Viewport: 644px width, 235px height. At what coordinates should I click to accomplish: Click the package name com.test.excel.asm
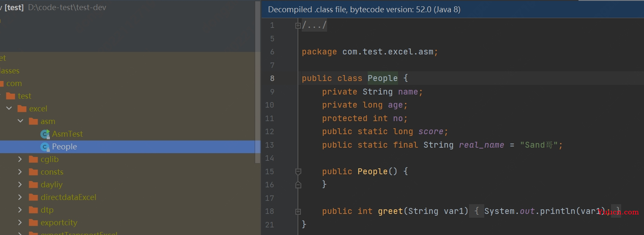coord(388,52)
